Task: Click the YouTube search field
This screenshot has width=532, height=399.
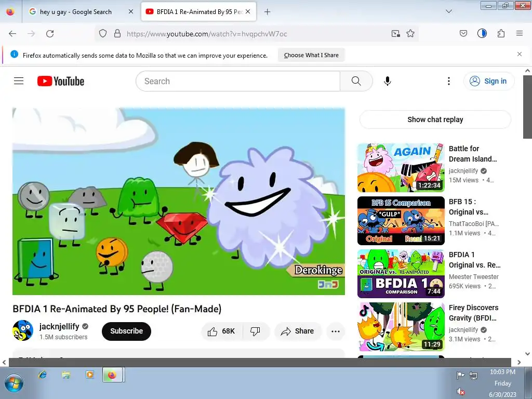Action: click(x=238, y=81)
